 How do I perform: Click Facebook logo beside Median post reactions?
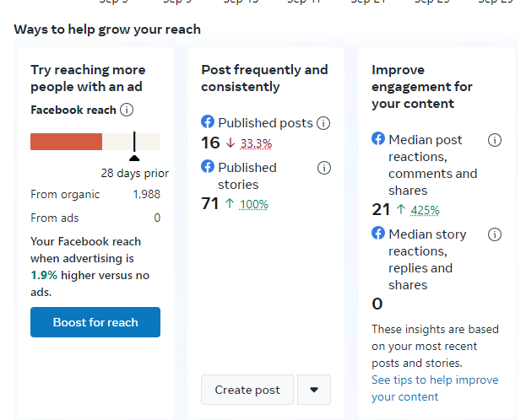pos(378,139)
